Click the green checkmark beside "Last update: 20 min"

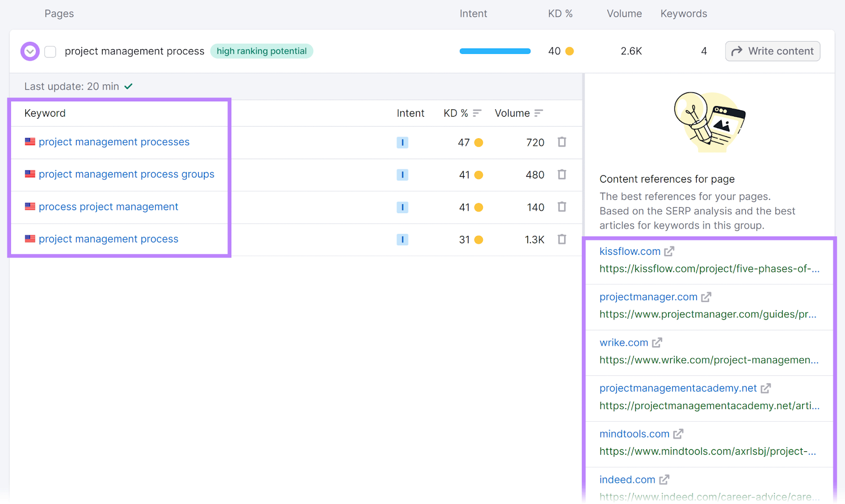click(128, 85)
